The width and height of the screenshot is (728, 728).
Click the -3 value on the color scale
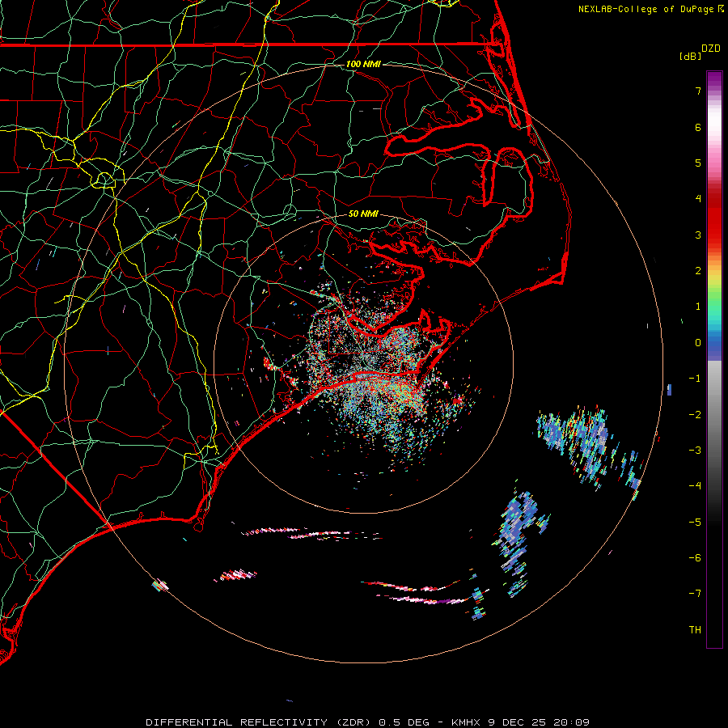[x=695, y=451]
